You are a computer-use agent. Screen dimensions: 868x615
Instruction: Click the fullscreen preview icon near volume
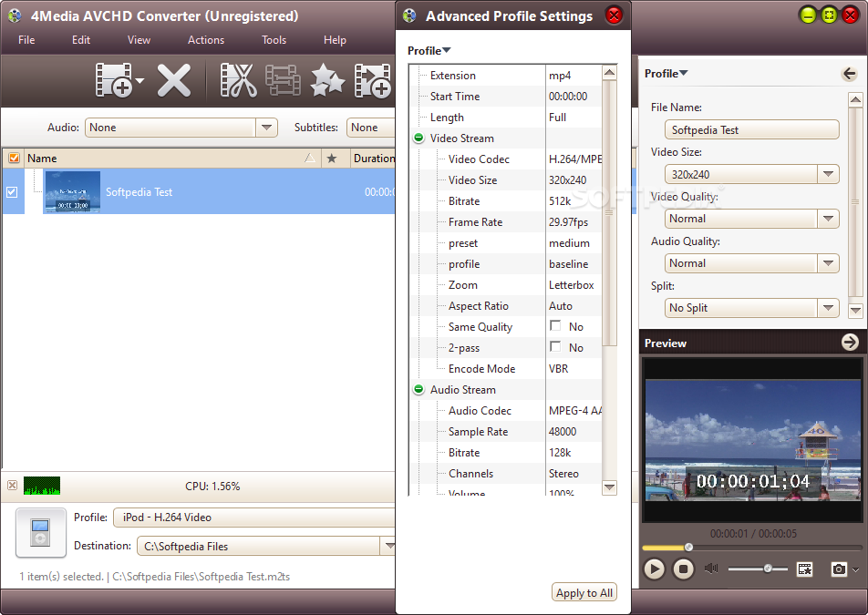click(x=804, y=569)
